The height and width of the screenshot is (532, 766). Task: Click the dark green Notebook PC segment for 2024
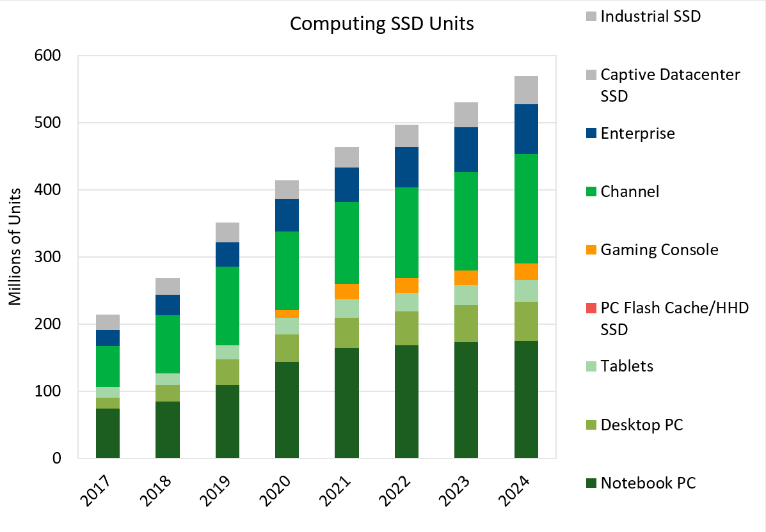coord(526,400)
